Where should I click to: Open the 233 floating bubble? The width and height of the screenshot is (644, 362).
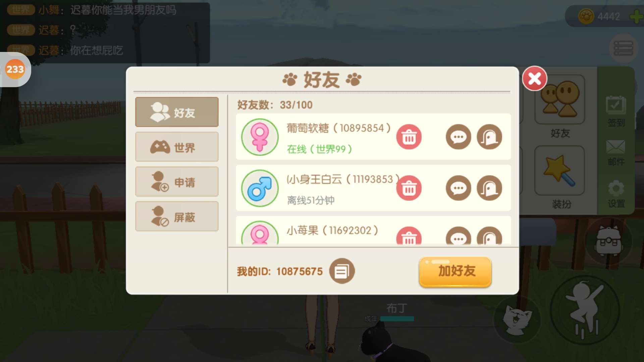[15, 69]
